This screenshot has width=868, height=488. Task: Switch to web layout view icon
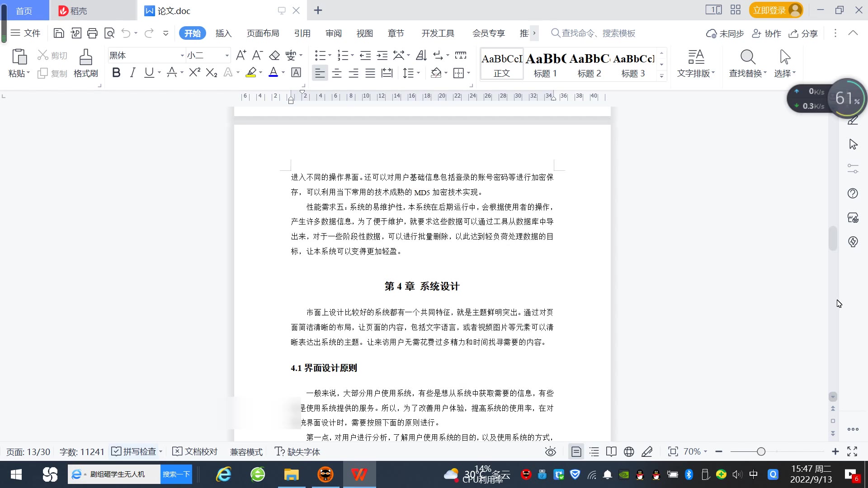(628, 451)
